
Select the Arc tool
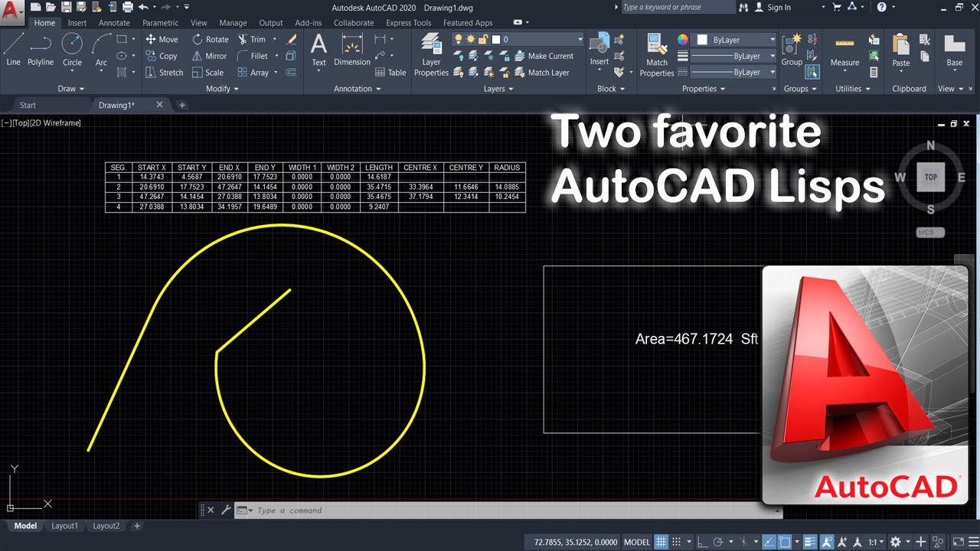coord(101,51)
